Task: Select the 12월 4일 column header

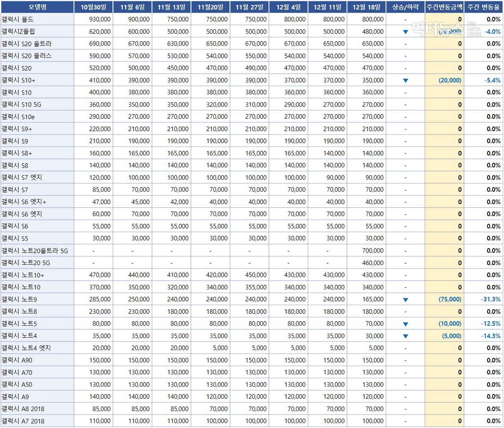Action: (x=288, y=7)
